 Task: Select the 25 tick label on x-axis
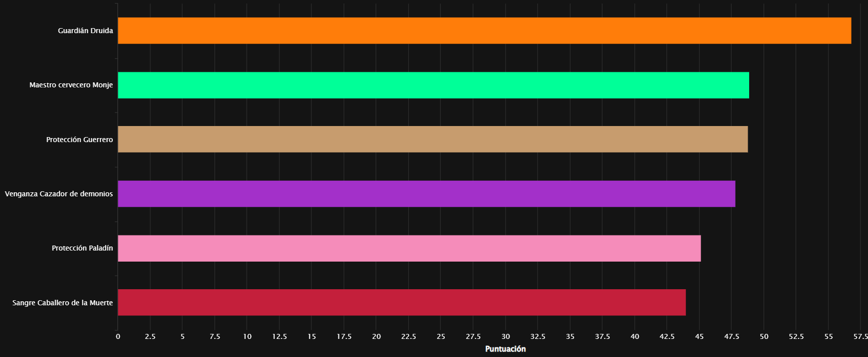[441, 336]
